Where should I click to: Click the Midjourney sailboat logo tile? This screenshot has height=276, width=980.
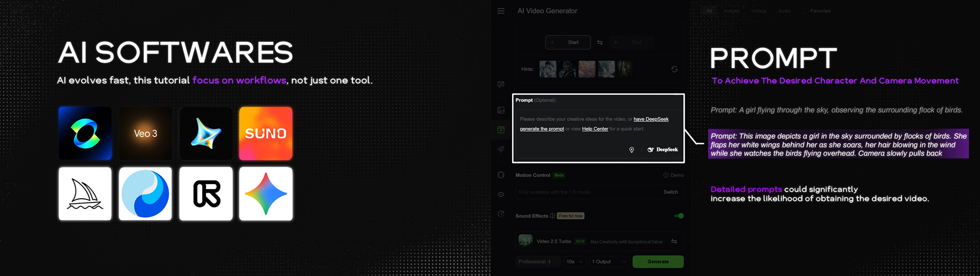(x=85, y=194)
